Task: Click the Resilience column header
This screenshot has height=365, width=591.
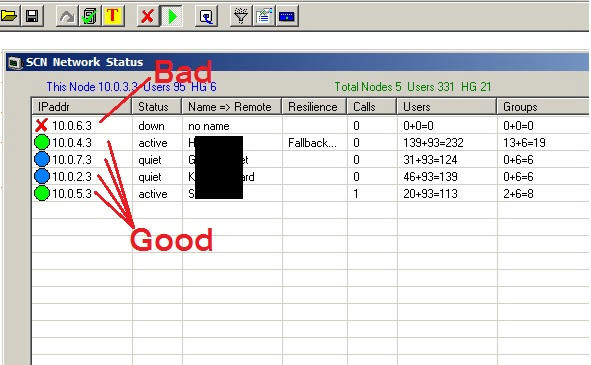Action: tap(314, 107)
